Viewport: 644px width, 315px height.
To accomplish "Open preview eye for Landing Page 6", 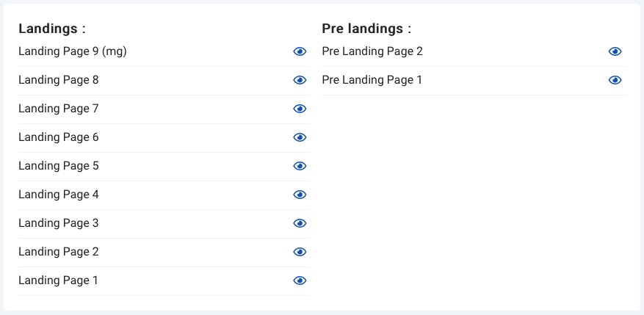I will (x=300, y=137).
